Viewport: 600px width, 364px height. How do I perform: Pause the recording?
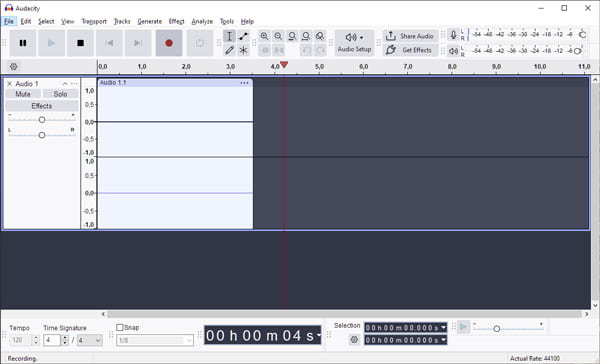tap(23, 43)
